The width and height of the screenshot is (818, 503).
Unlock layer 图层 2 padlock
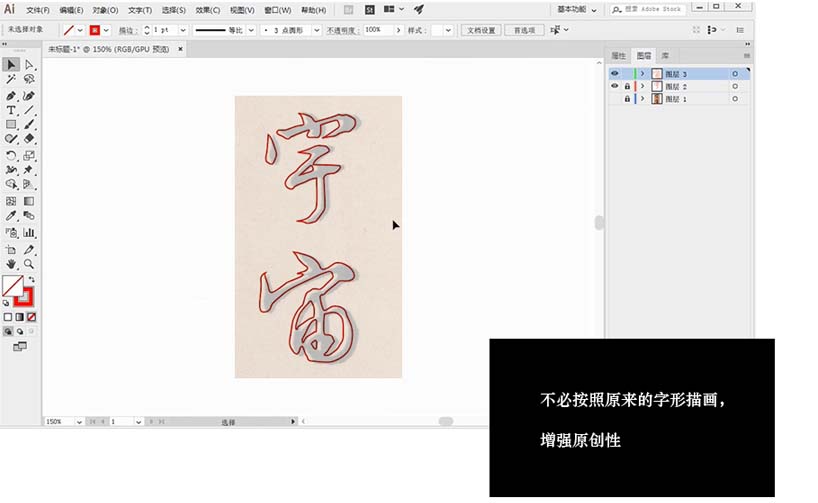click(627, 86)
